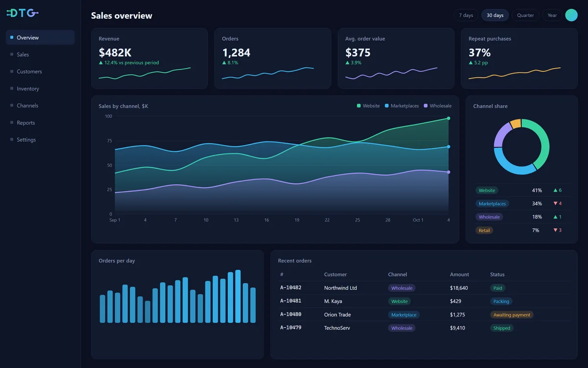Select customer Orion Trade
588x368 pixels.
pyautogui.click(x=338, y=315)
